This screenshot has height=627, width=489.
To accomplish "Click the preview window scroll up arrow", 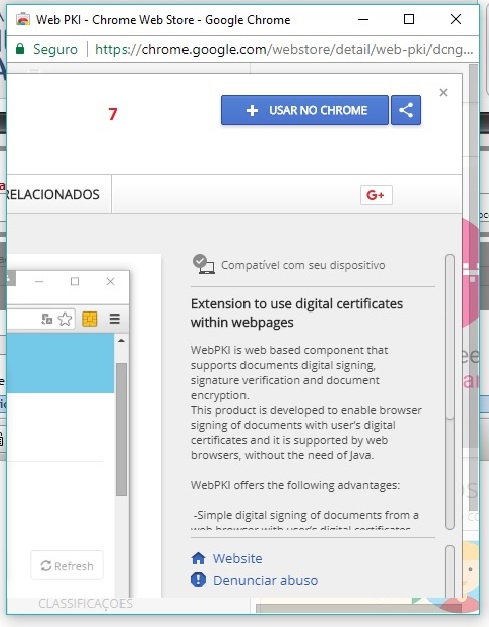I will 121,341.
